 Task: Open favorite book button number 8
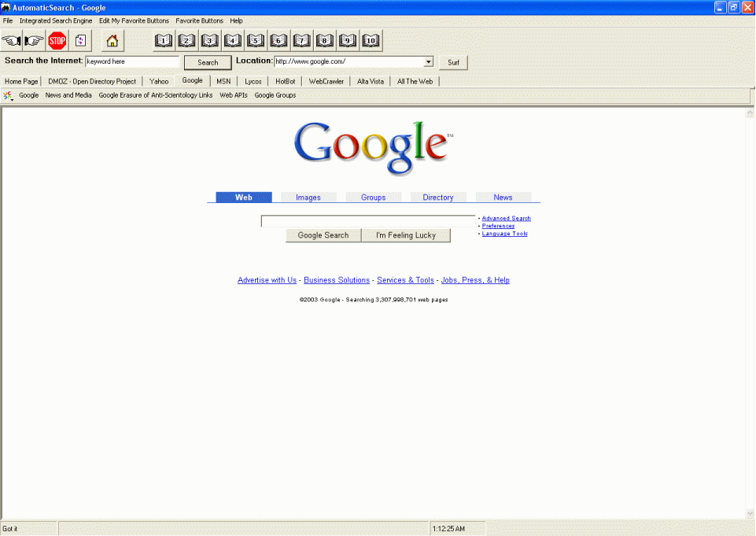324,40
